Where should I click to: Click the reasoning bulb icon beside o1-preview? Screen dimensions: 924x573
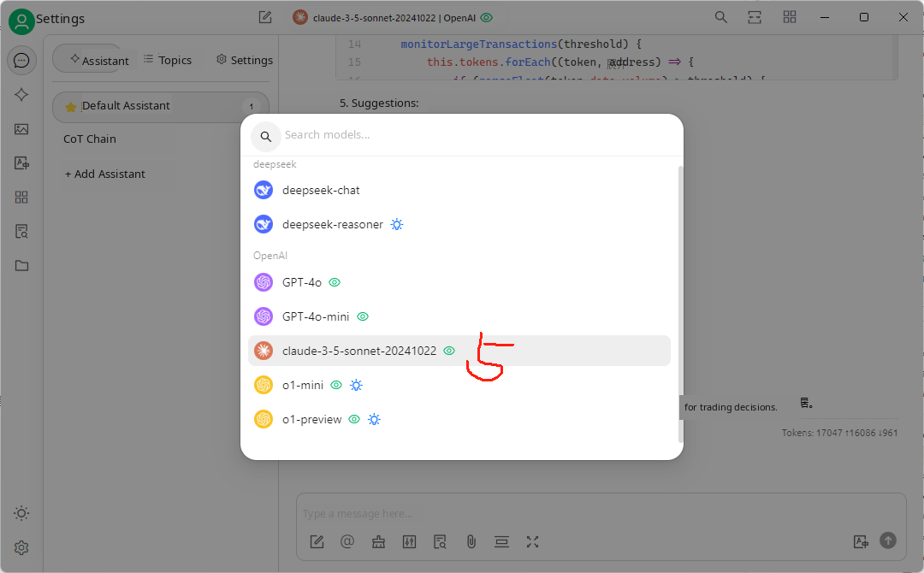374,419
